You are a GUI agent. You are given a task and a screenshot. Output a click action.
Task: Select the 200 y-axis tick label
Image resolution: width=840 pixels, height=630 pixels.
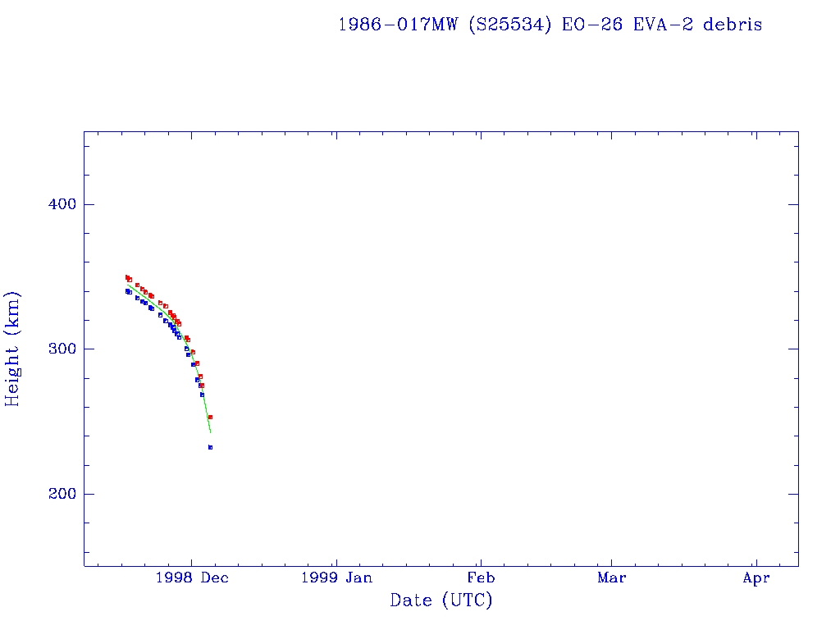point(57,494)
